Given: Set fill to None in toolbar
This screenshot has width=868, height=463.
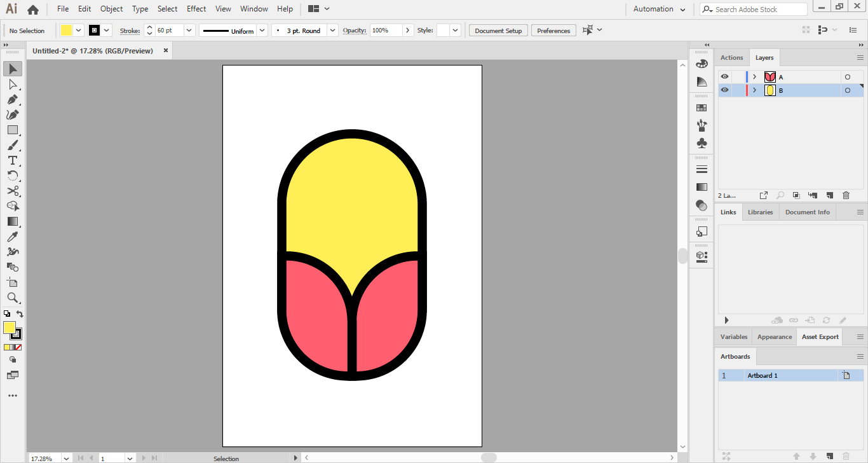Looking at the screenshot, I should click(x=18, y=347).
